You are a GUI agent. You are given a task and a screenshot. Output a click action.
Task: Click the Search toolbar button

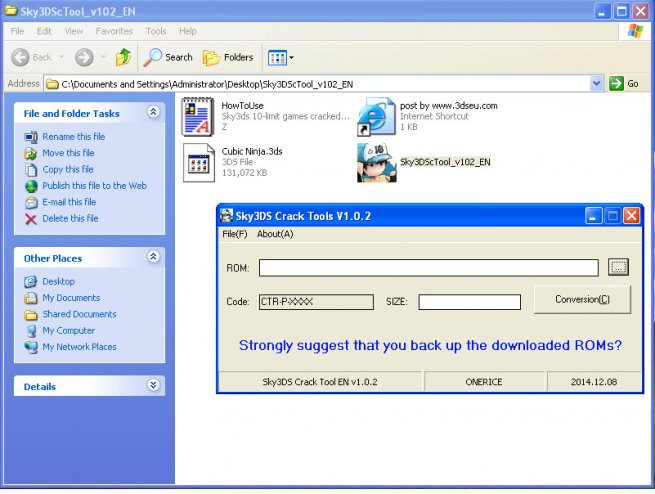click(168, 57)
